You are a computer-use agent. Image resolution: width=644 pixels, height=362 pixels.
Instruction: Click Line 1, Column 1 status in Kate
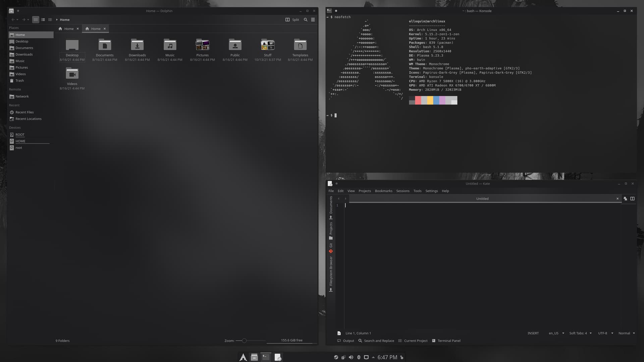coord(358,334)
